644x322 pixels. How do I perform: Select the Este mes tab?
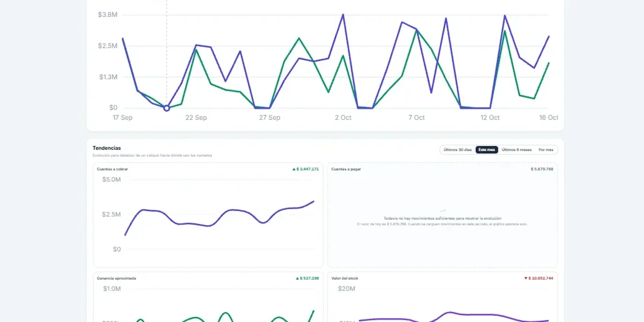click(487, 150)
